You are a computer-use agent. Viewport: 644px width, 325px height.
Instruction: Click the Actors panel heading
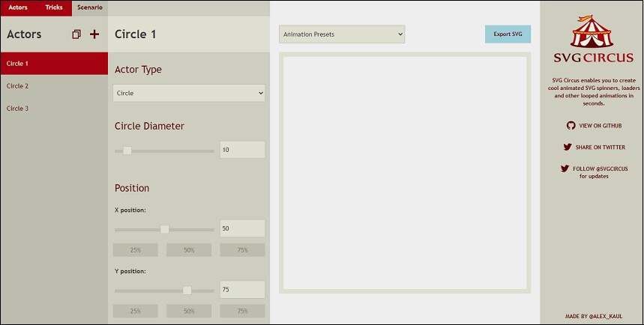[24, 34]
